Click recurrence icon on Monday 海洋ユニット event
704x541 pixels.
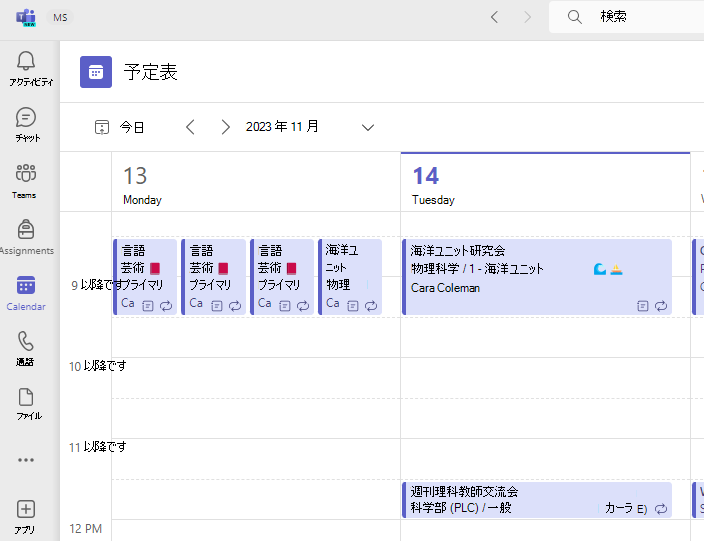coord(370,306)
